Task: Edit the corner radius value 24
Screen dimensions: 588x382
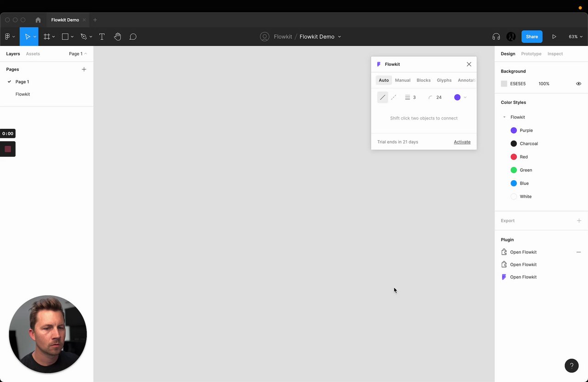Action: point(439,97)
